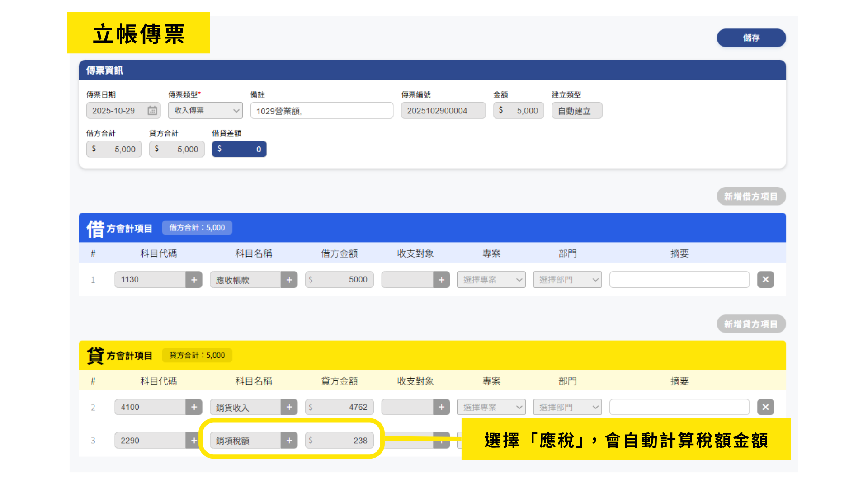The height and width of the screenshot is (488, 868).
Task: Remove the 銷貨收入 credit row with X
Action: (765, 407)
